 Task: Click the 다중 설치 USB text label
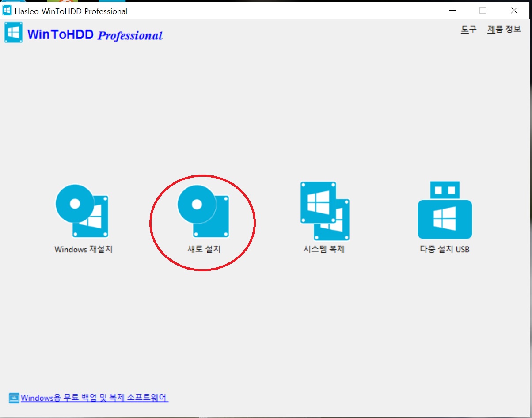tap(445, 249)
